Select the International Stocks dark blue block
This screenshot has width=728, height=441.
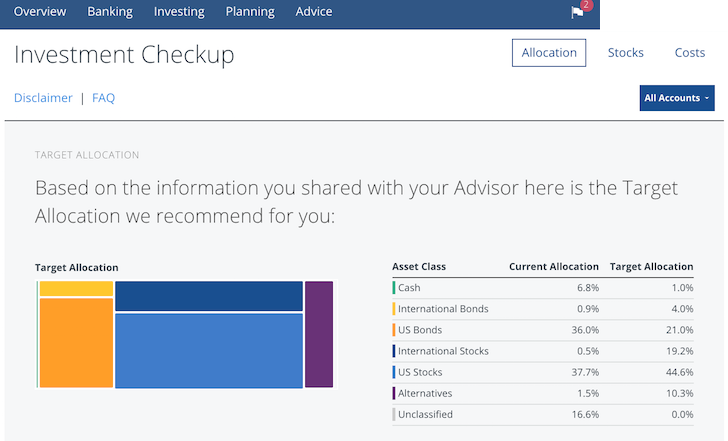[x=209, y=296]
